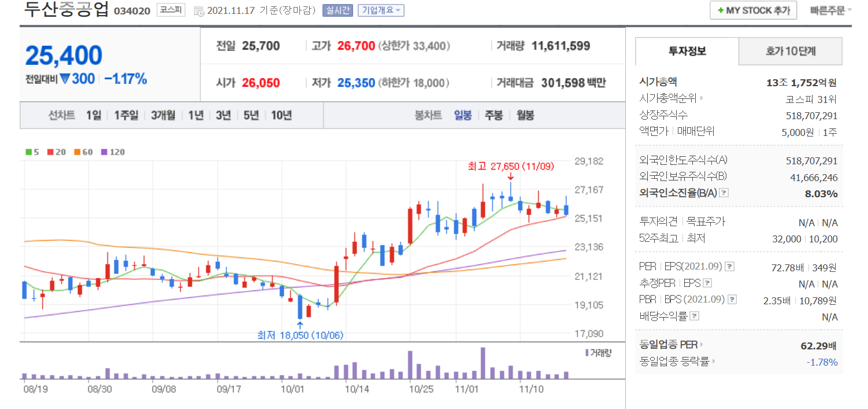Image resolution: width=868 pixels, height=409 pixels.
Task: Click the 전일 value 25,700
Action: click(x=261, y=46)
